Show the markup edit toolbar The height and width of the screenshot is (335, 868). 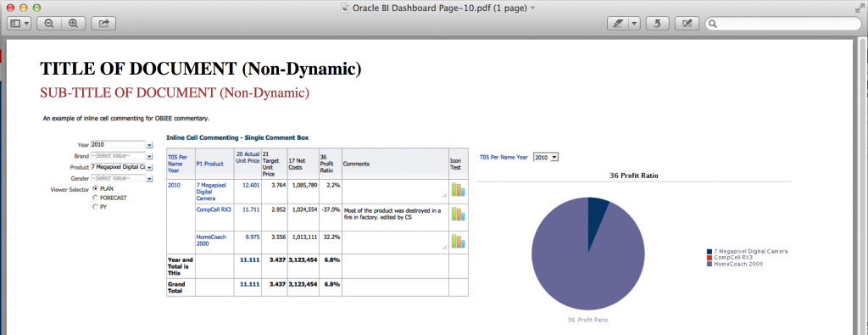pyautogui.click(x=687, y=24)
